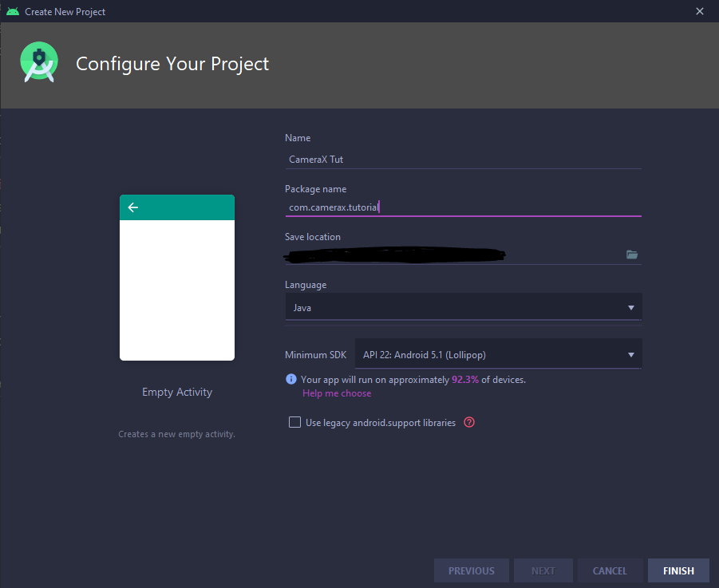Click the Empty Activity preview thumbnail
Viewport: 719px width, 588px height.
coord(177,278)
